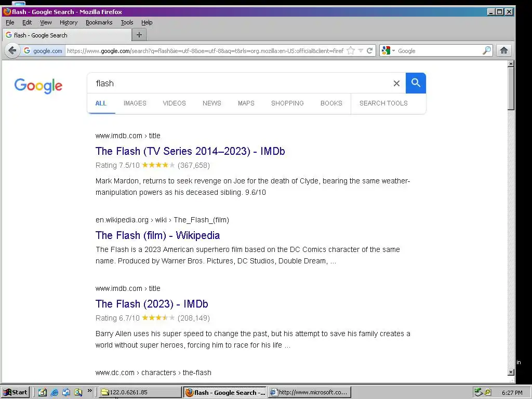This screenshot has height=399, width=532.
Task: Open the History menu
Action: (69, 22)
